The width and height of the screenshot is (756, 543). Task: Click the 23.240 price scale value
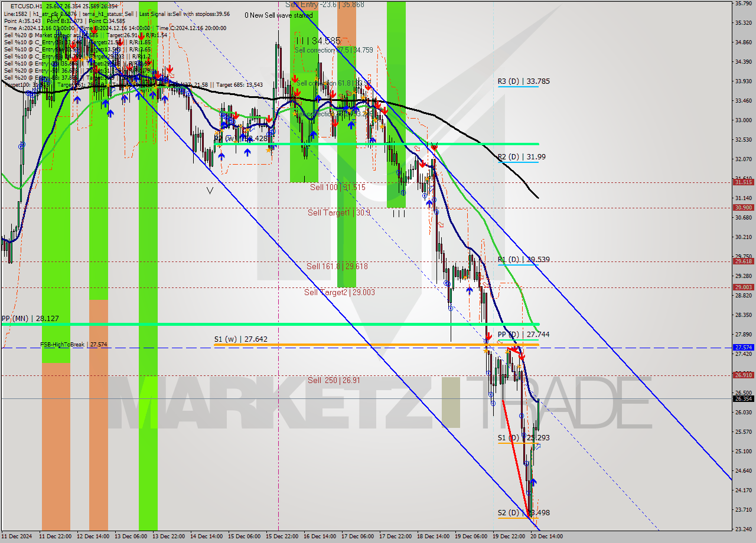(742, 529)
